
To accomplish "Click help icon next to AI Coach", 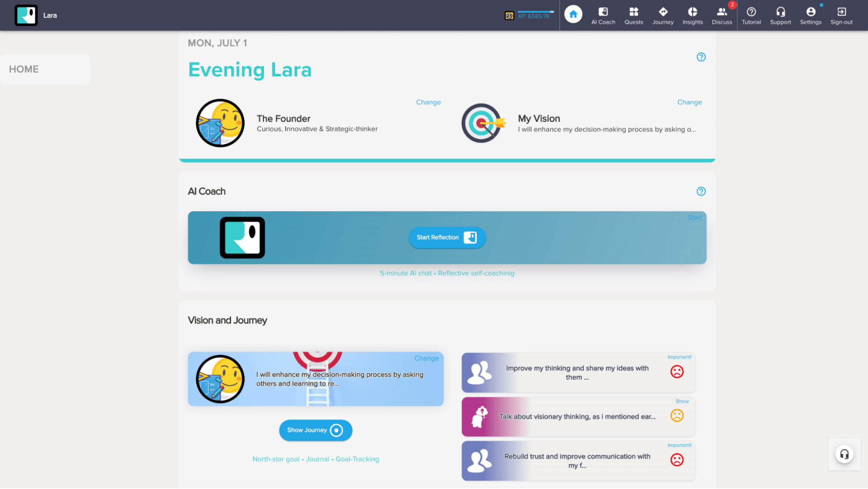I will (x=701, y=191).
